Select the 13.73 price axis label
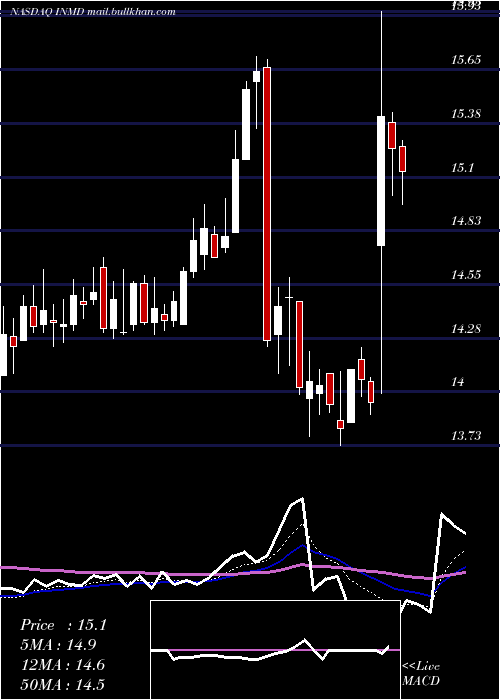 pyautogui.click(x=466, y=436)
